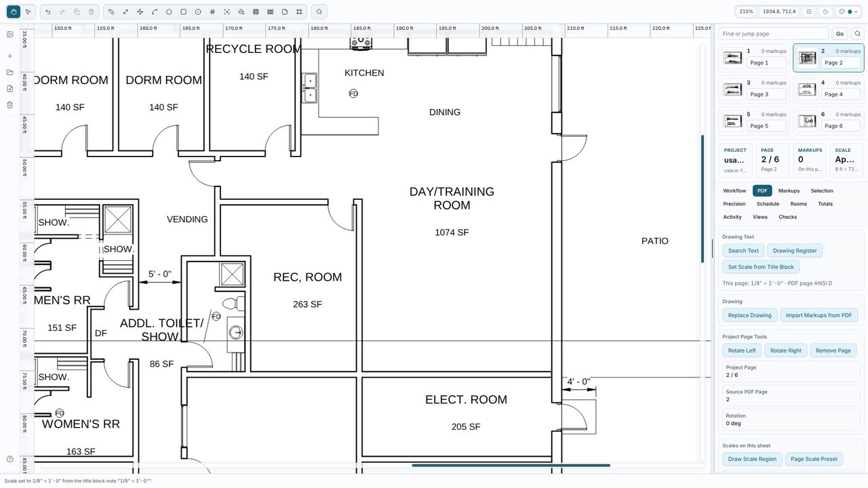868x488 pixels.
Task: Click the Draw Scale Region button
Action: click(752, 459)
